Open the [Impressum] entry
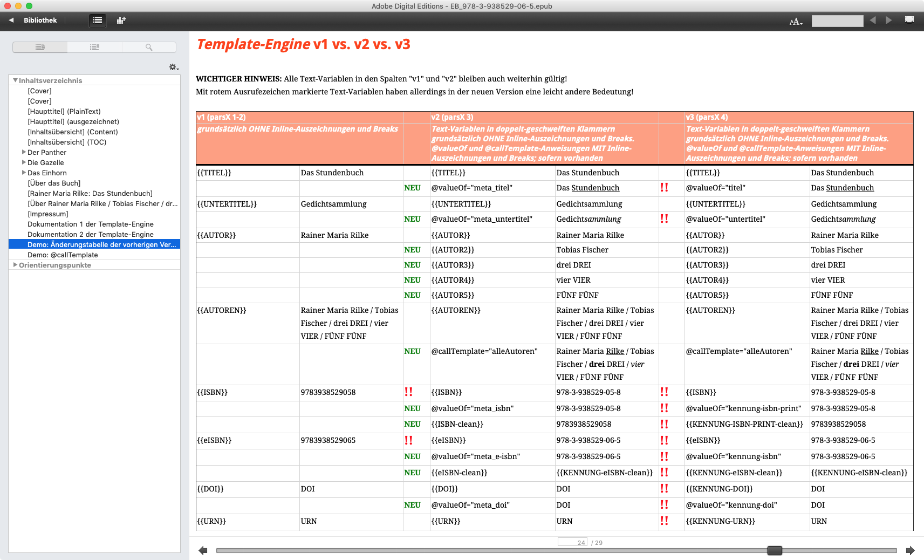Image resolution: width=924 pixels, height=560 pixels. click(48, 214)
